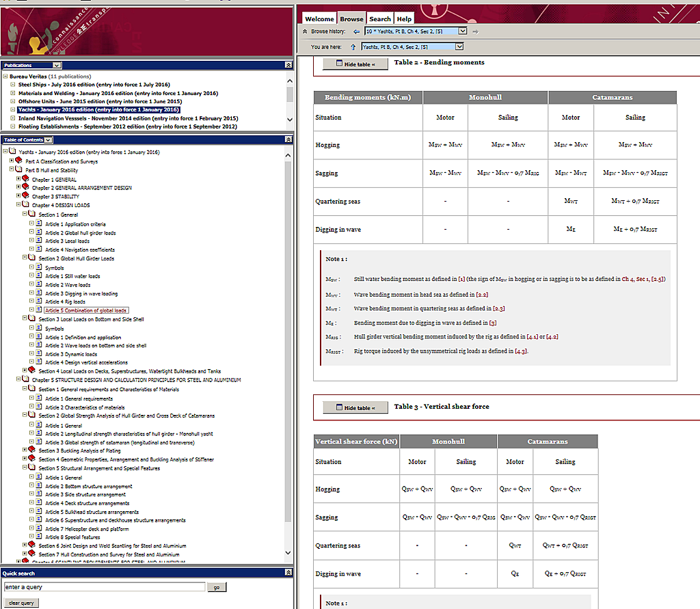
Task: Open the 'Publications' panel header dropdown
Action: 57,65
